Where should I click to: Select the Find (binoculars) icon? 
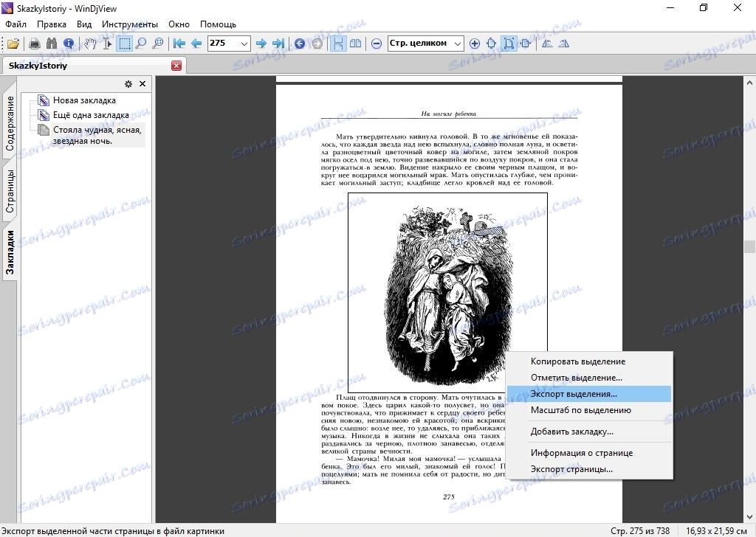[x=52, y=44]
